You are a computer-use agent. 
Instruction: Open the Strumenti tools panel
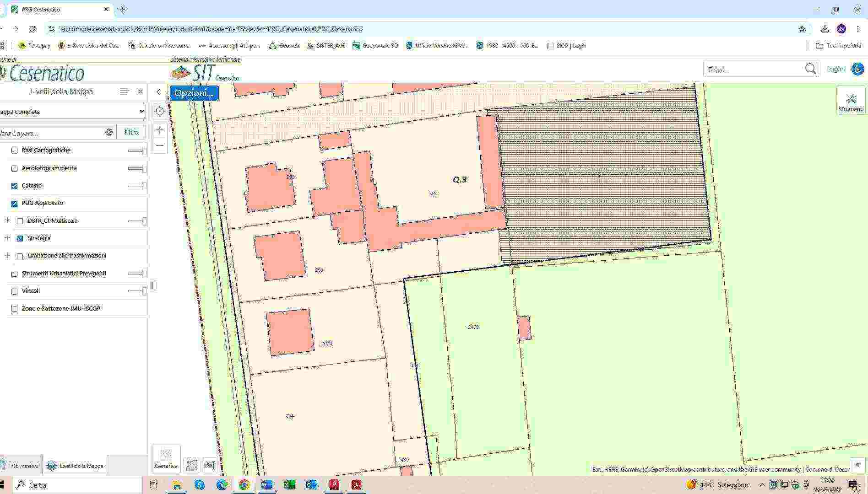(851, 102)
